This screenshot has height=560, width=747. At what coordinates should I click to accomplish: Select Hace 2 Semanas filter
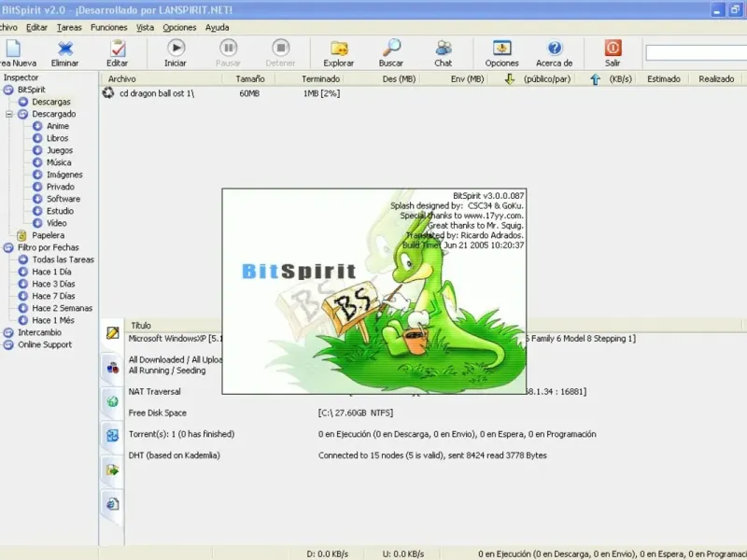62,308
